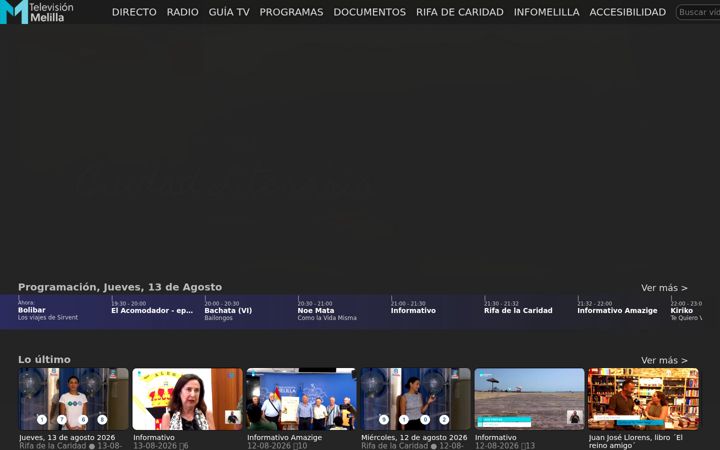
Task: Focus the Buscar video search field
Action: coord(698,12)
